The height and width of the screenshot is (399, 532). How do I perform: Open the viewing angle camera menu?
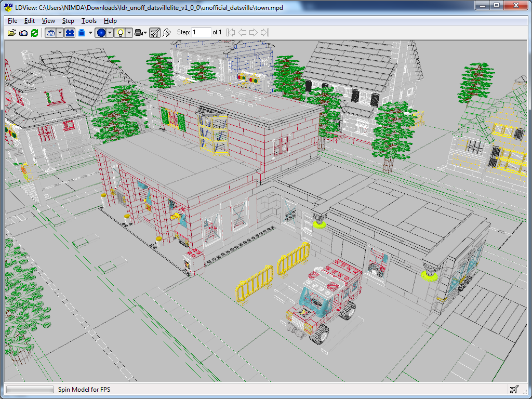[140, 33]
